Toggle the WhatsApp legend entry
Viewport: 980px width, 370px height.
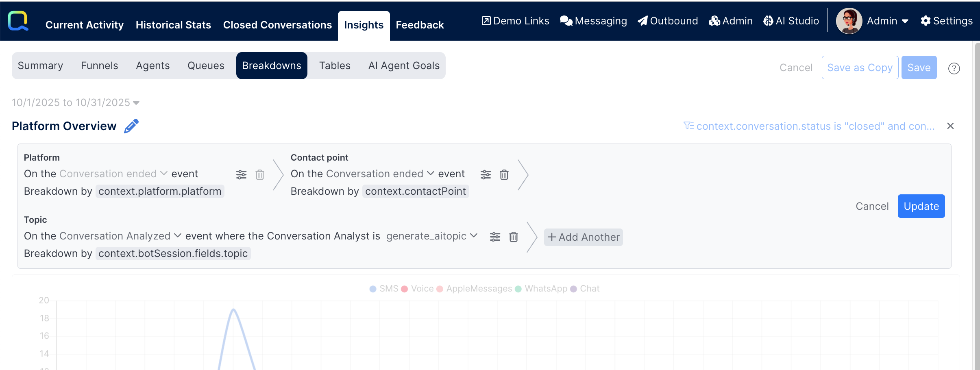[x=541, y=289]
